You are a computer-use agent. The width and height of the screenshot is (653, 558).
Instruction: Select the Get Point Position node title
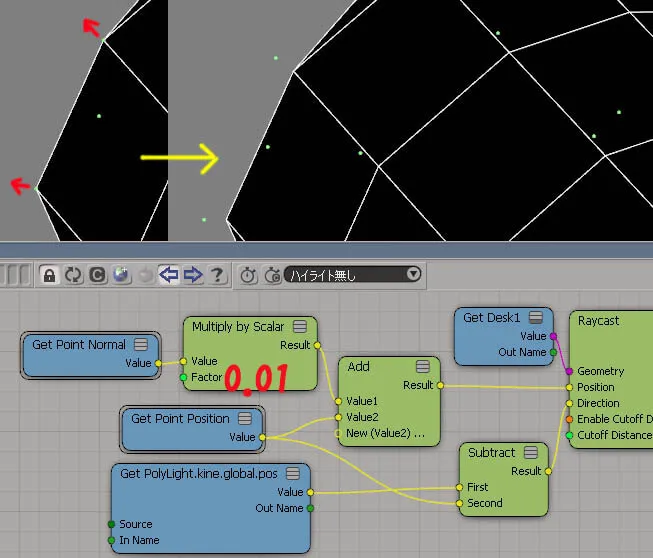coord(180,418)
